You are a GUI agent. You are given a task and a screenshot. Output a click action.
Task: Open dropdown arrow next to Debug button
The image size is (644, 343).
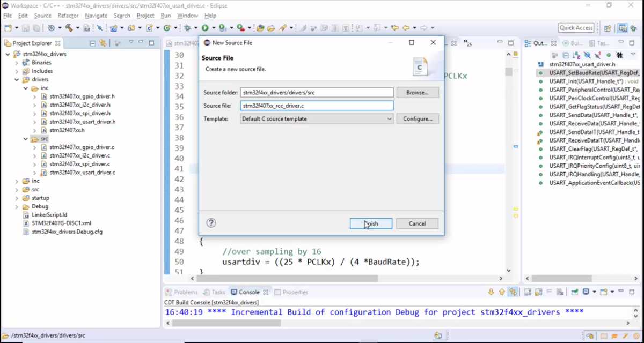(x=195, y=28)
